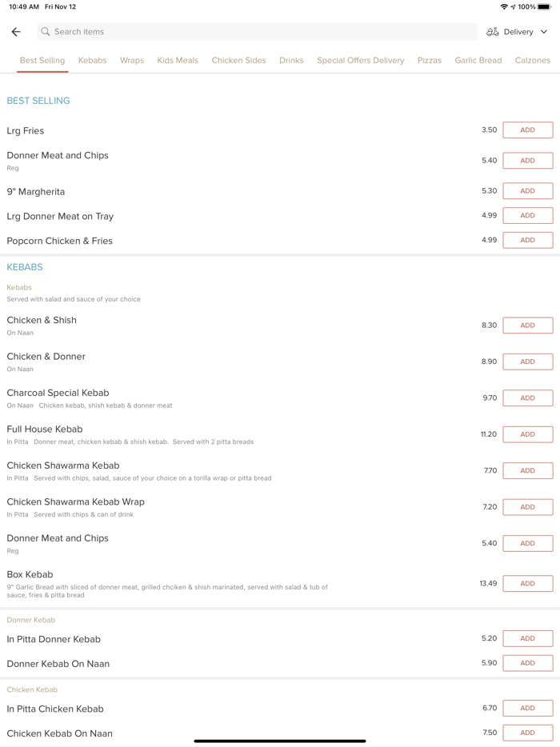Add Chicken Kebab On Naan
Viewport: 560px width, 747px height.
click(527, 733)
